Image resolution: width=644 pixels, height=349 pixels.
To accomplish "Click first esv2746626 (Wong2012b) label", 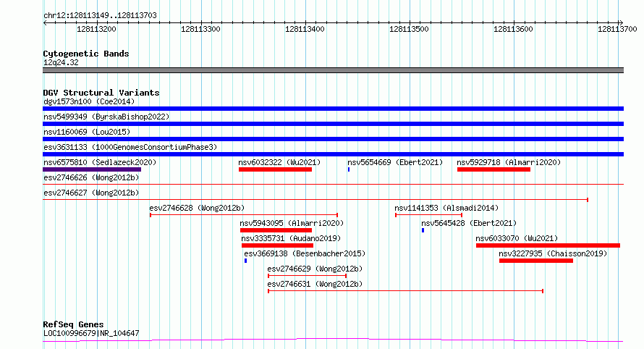I will click(x=91, y=177).
